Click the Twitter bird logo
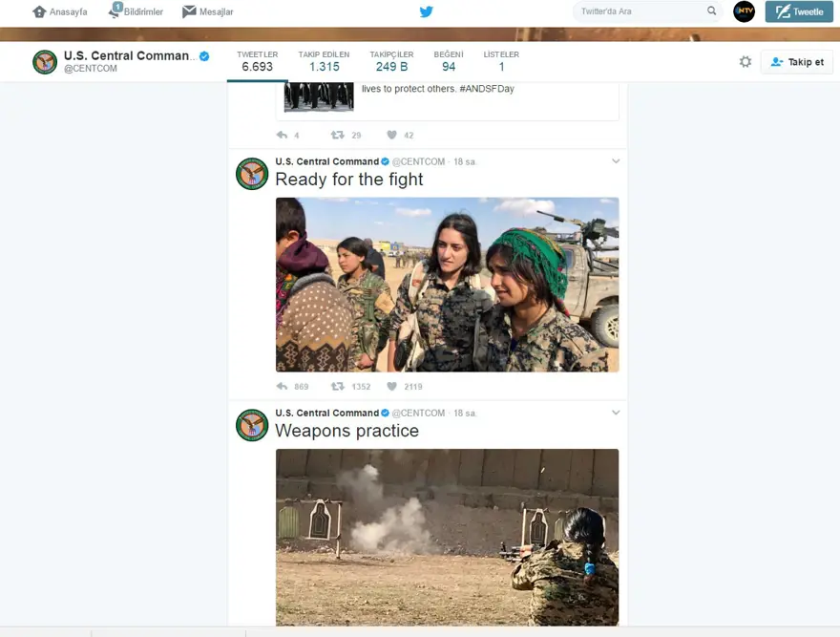The height and width of the screenshot is (637, 840). (x=426, y=12)
